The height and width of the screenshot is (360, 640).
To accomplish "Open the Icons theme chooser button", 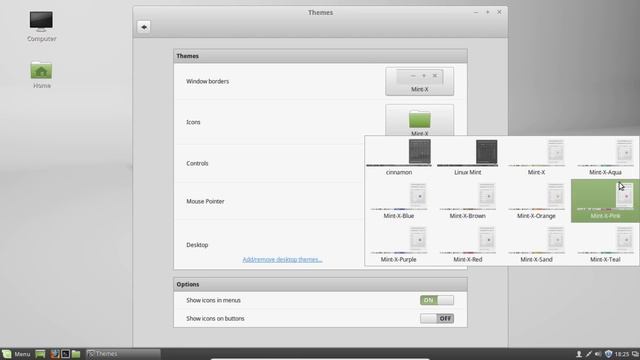I will pos(420,120).
